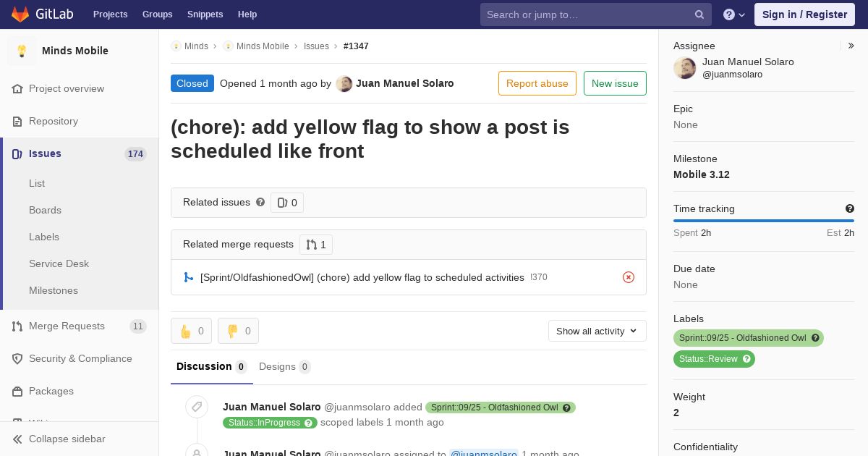Click the Packages bag icon
The width and height of the screenshot is (868, 456).
pos(17,391)
